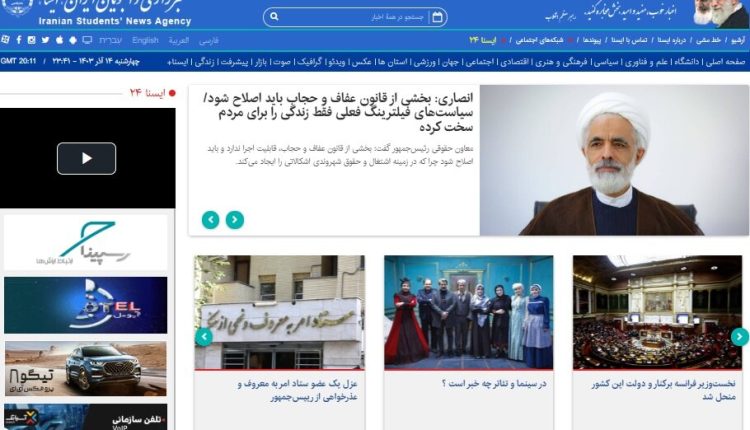Screen dimensions: 750x430
Task: Click the تیگو car advertisement banner
Action: click(86, 369)
